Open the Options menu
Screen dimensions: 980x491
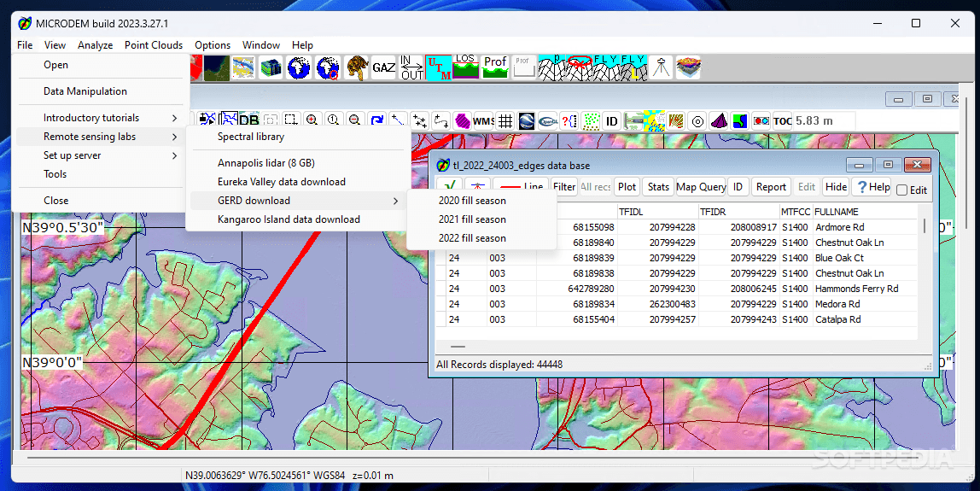(x=213, y=45)
